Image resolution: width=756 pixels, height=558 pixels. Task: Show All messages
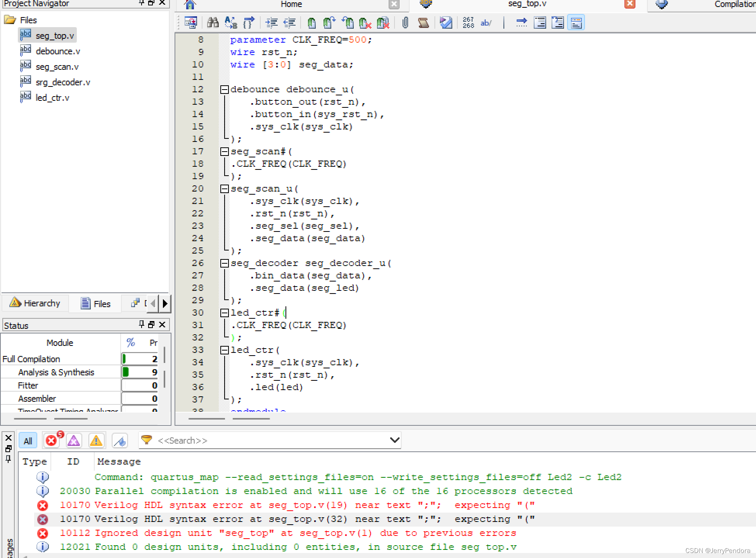coord(28,441)
